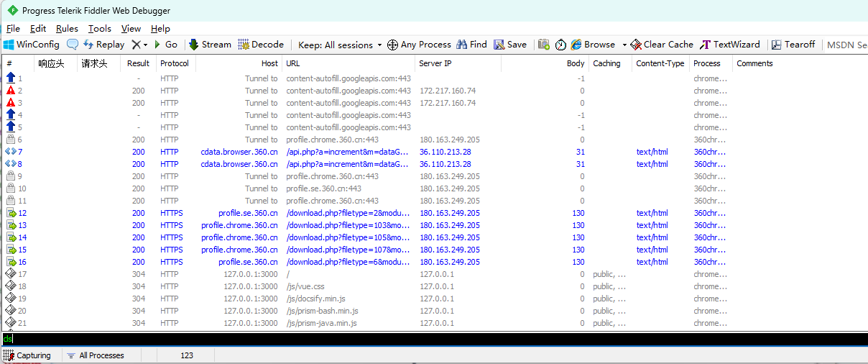The image size is (868, 364).
Task: Click the QuickExec command input box
Action: pyautogui.click(x=434, y=339)
